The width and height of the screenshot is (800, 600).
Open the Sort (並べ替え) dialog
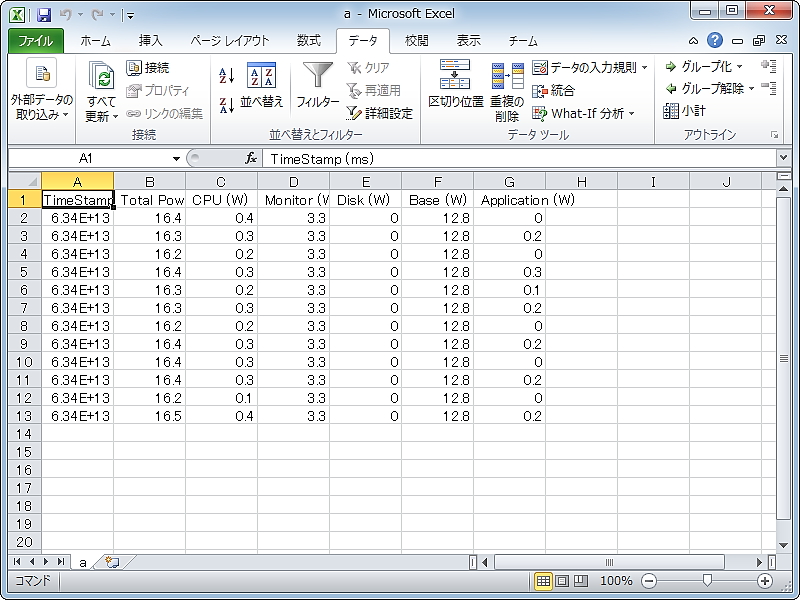coord(261,85)
